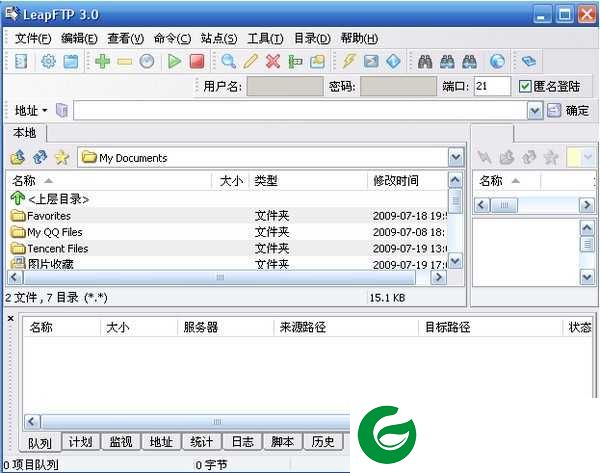Switch to the 统计 tab
Screen dimensions: 600x473
point(202,442)
